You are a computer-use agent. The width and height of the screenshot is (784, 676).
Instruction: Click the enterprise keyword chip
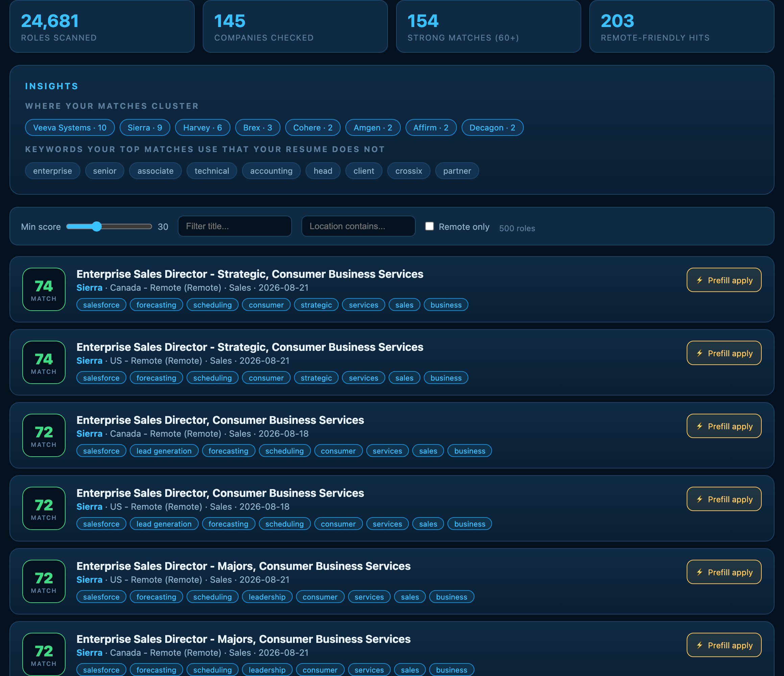coord(53,171)
